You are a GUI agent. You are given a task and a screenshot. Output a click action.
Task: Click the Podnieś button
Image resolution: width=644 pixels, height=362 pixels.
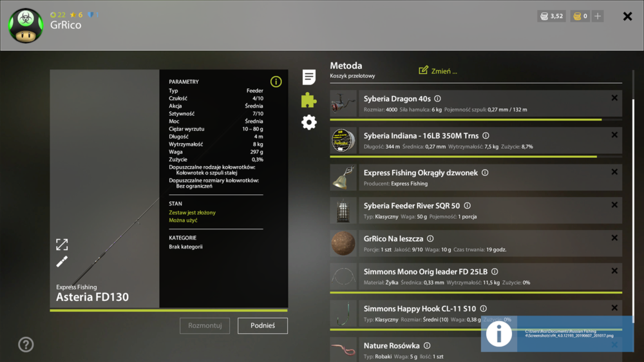coord(263,325)
